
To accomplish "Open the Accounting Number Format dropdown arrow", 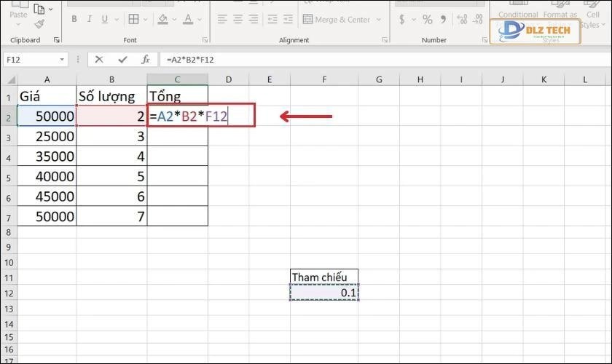I will [412, 20].
